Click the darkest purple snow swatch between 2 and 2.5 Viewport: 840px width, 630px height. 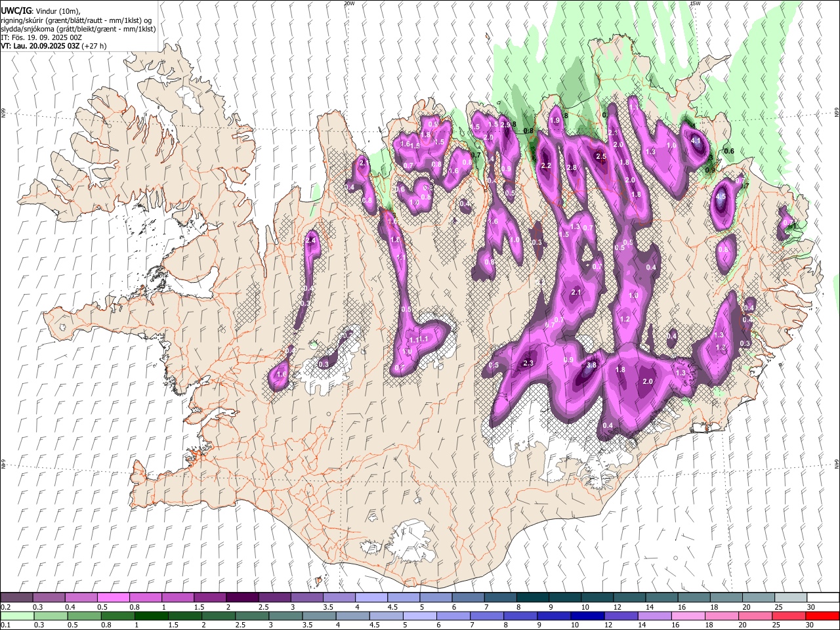[x=242, y=598]
